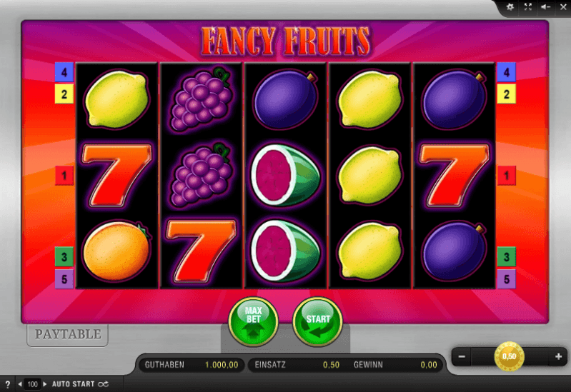Select payline 4 blue marker on left
This screenshot has width=571, height=392.
pyautogui.click(x=64, y=72)
